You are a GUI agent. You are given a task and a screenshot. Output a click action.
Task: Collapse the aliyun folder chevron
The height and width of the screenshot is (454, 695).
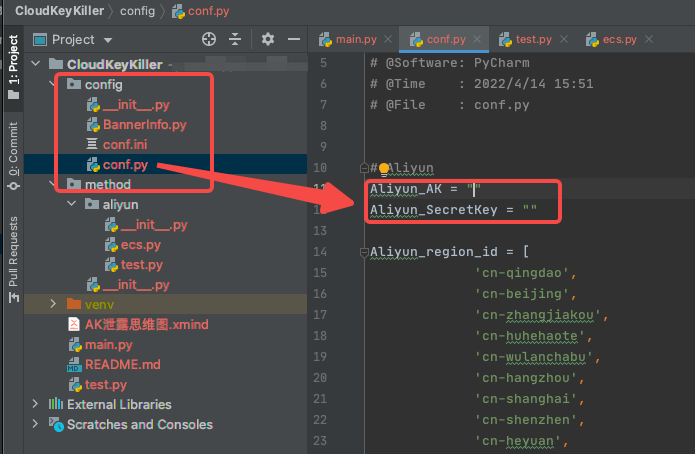click(x=71, y=204)
